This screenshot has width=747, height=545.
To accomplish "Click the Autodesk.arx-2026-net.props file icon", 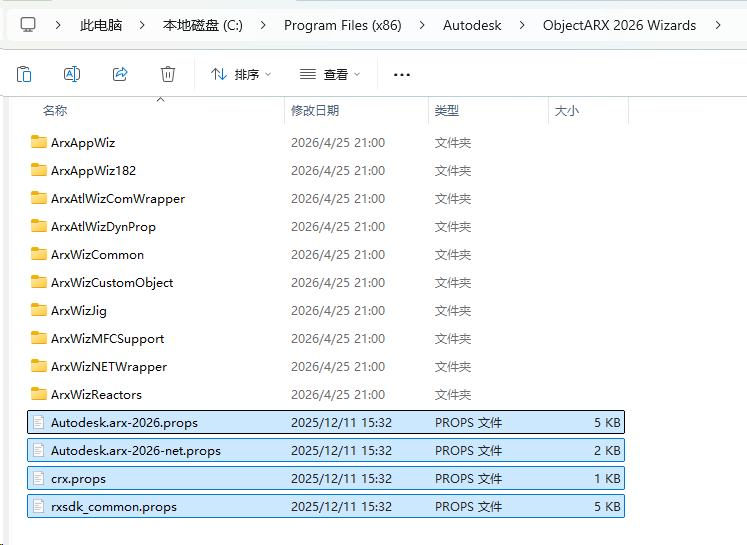I will pos(39,451).
